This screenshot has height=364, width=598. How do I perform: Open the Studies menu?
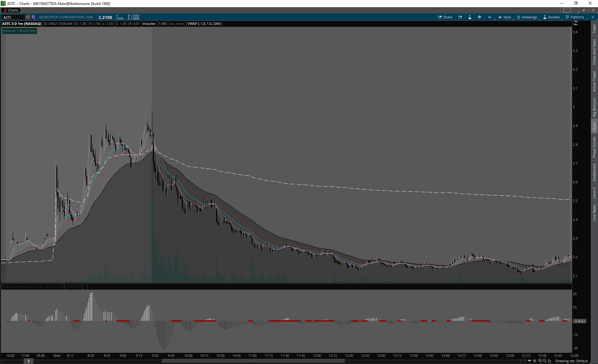[x=551, y=17]
